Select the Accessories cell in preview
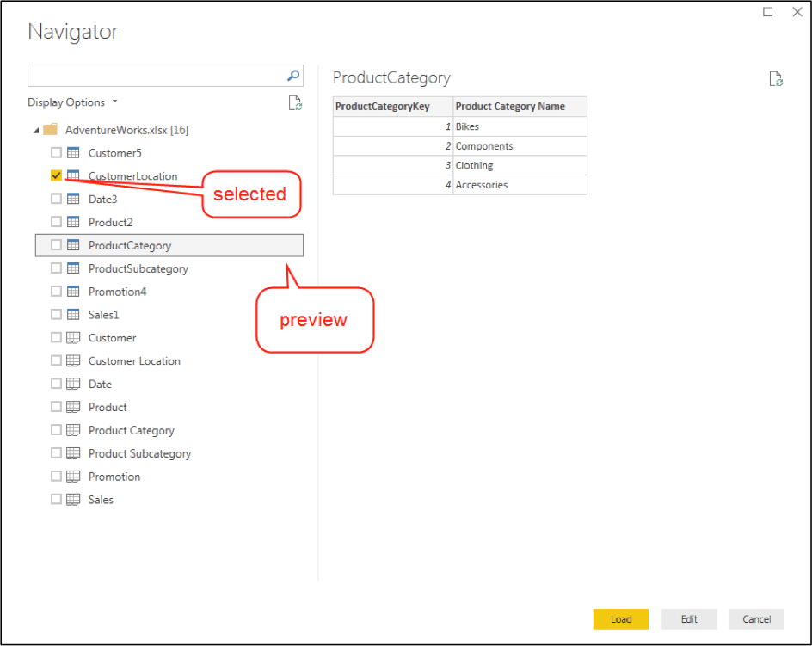 (520, 185)
